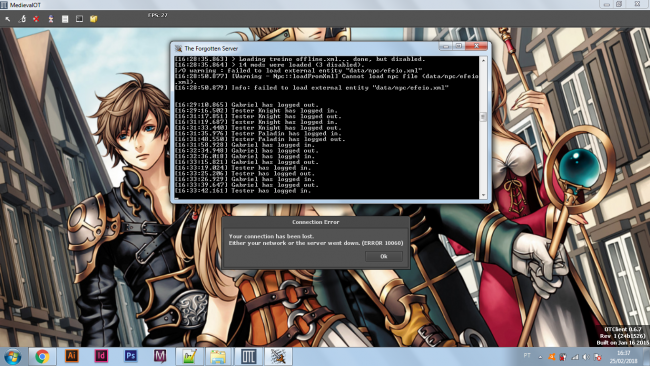Click the white page icon in OTClient toolbar

[x=65, y=19]
